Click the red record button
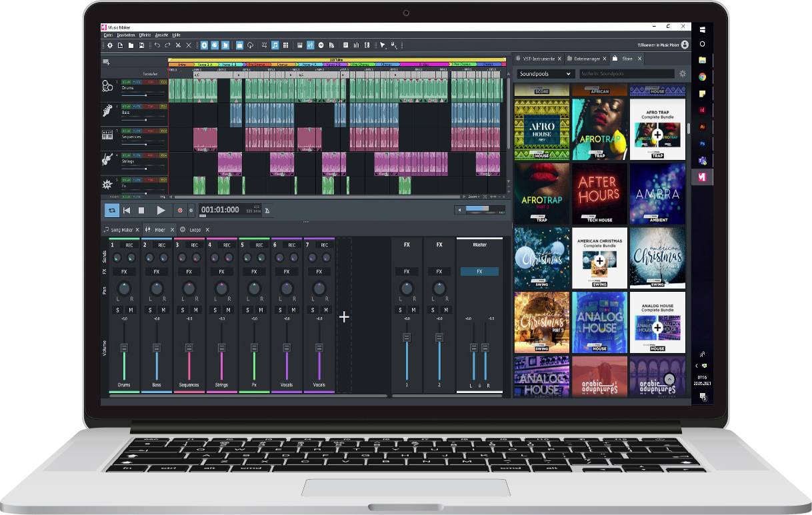The image size is (812, 515). click(180, 211)
